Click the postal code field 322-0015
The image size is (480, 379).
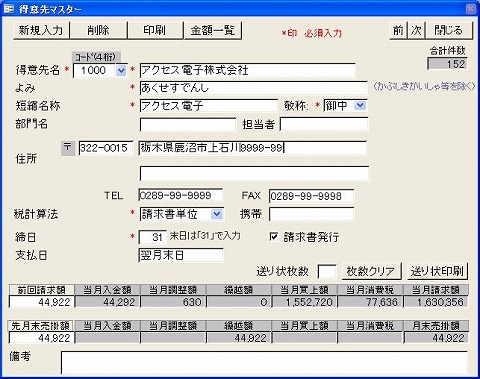coord(106,148)
